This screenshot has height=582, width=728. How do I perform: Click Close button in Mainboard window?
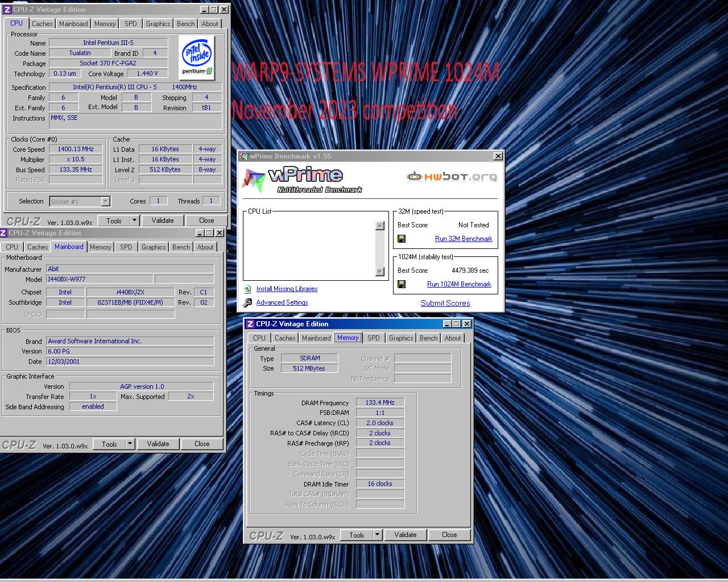[202, 444]
